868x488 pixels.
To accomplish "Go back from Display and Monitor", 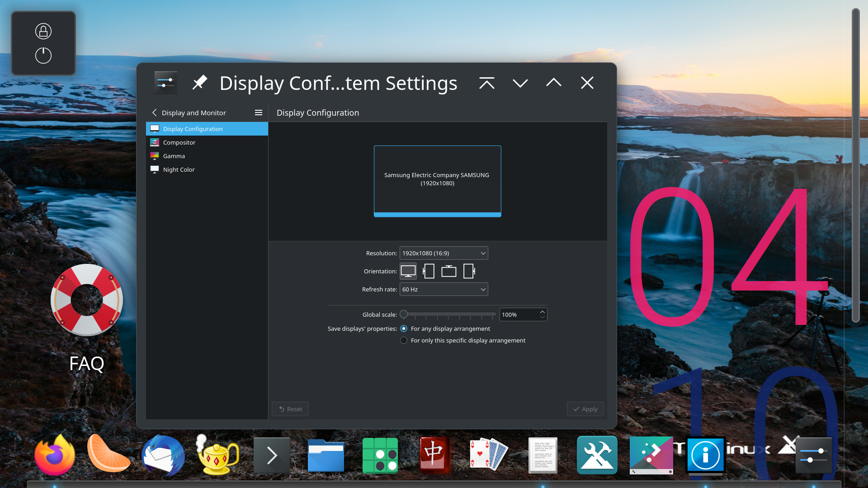I will pos(155,113).
